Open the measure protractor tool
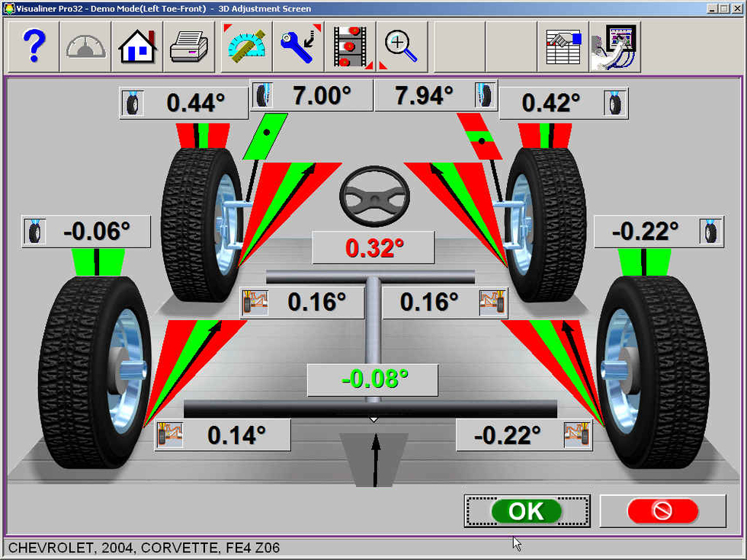The height and width of the screenshot is (560, 747). 247,46
